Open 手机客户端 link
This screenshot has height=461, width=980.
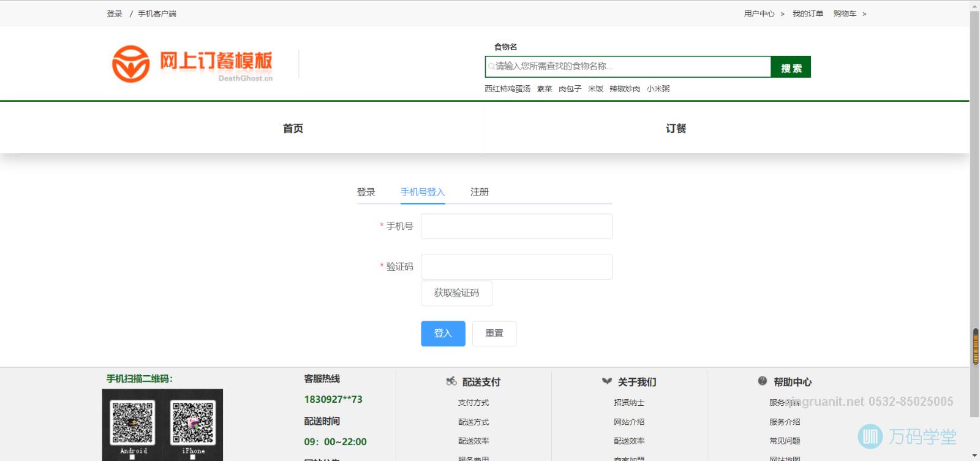click(157, 13)
